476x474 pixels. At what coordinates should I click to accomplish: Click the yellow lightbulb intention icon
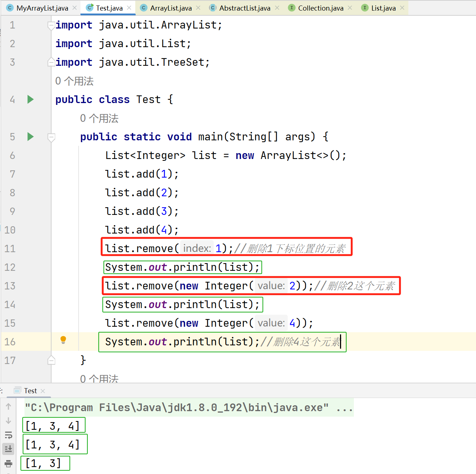pyautogui.click(x=63, y=340)
